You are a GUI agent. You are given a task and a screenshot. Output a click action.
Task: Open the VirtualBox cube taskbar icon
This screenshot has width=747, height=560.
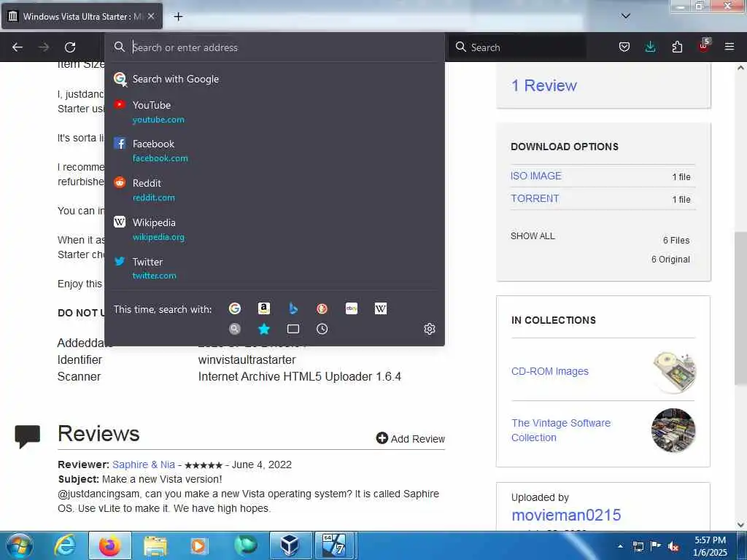(x=290, y=545)
